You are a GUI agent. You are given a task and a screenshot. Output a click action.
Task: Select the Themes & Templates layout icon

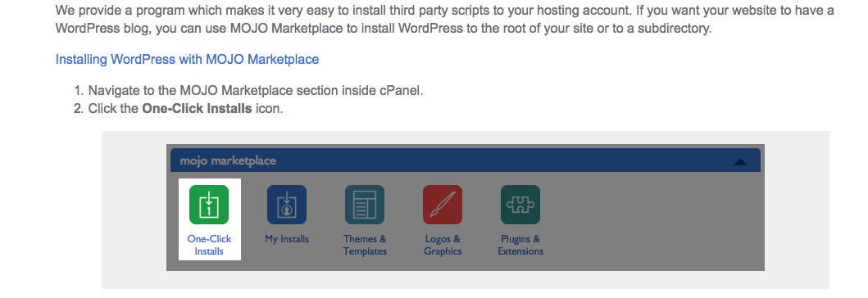click(x=365, y=205)
